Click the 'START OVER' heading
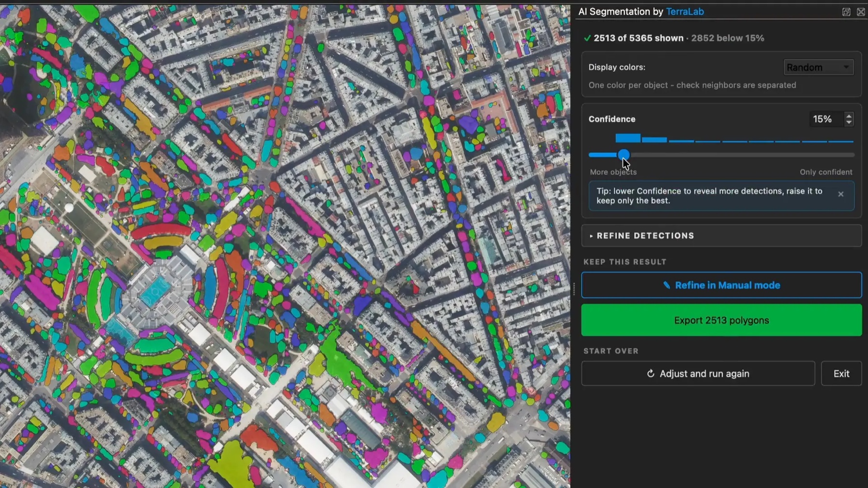Viewport: 868px width, 488px height. (x=611, y=351)
